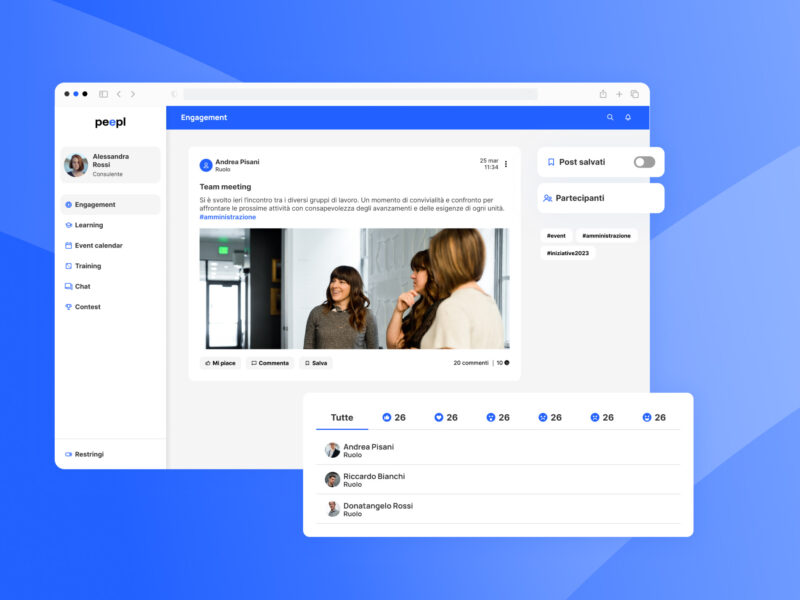Screen dimensions: 800x600
Task: Filter reactions by the heart icon
Action: pyautogui.click(x=446, y=418)
